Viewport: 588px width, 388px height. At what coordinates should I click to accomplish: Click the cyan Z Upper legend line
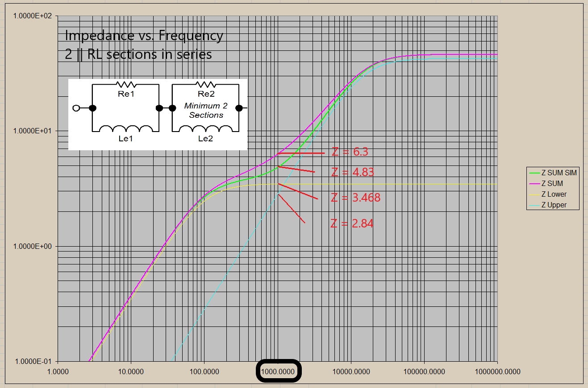pos(534,205)
